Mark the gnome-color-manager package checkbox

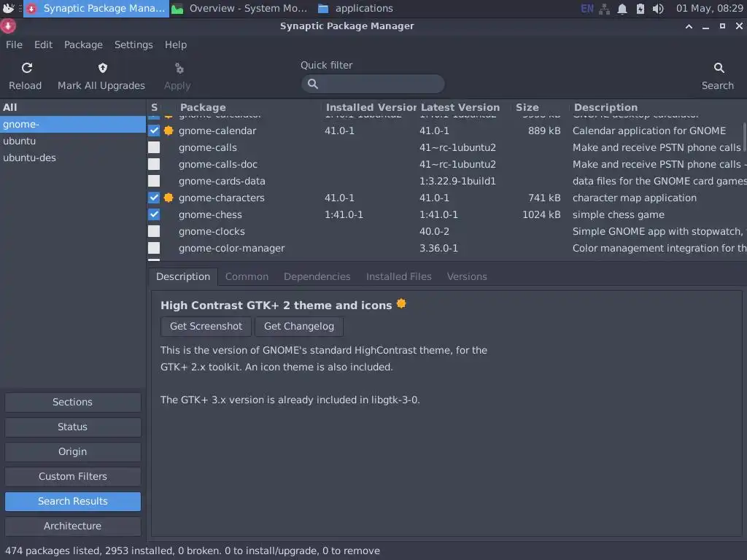click(x=154, y=248)
